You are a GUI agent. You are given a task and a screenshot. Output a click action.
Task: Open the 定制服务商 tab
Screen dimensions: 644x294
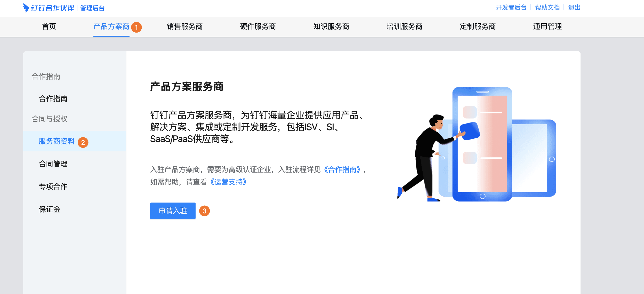click(x=478, y=26)
